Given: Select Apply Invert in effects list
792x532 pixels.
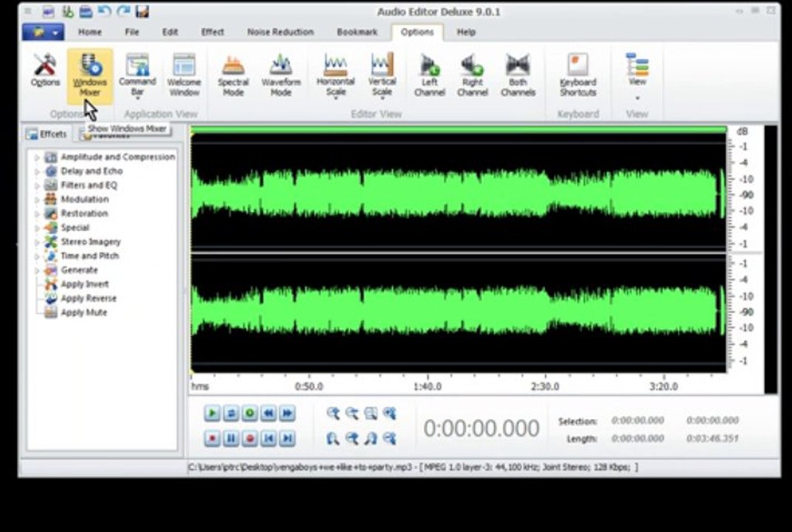Looking at the screenshot, I should click(84, 284).
